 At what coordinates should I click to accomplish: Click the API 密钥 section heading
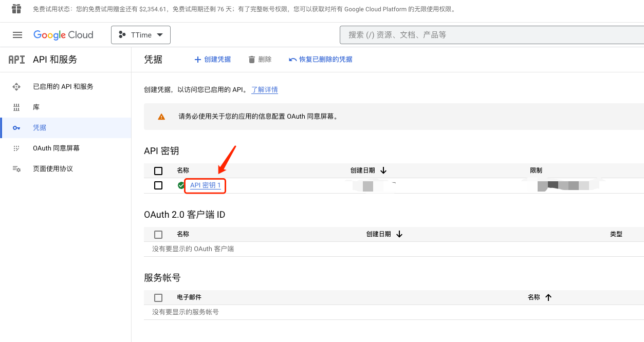tap(161, 151)
